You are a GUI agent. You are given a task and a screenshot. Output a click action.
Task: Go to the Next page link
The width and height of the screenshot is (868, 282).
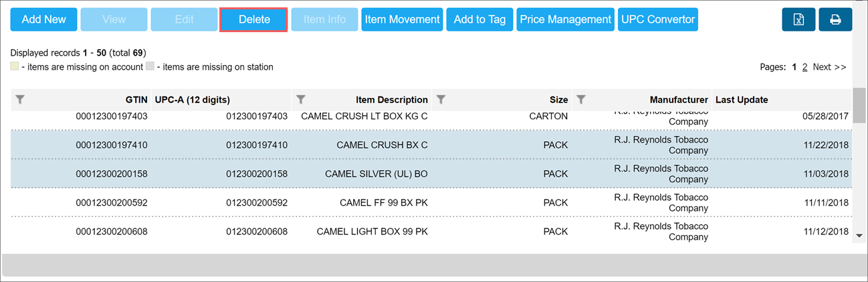coord(830,67)
